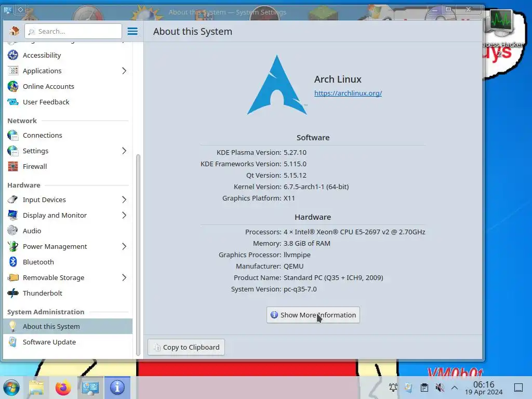Open notifications bell in system tray

click(x=393, y=388)
